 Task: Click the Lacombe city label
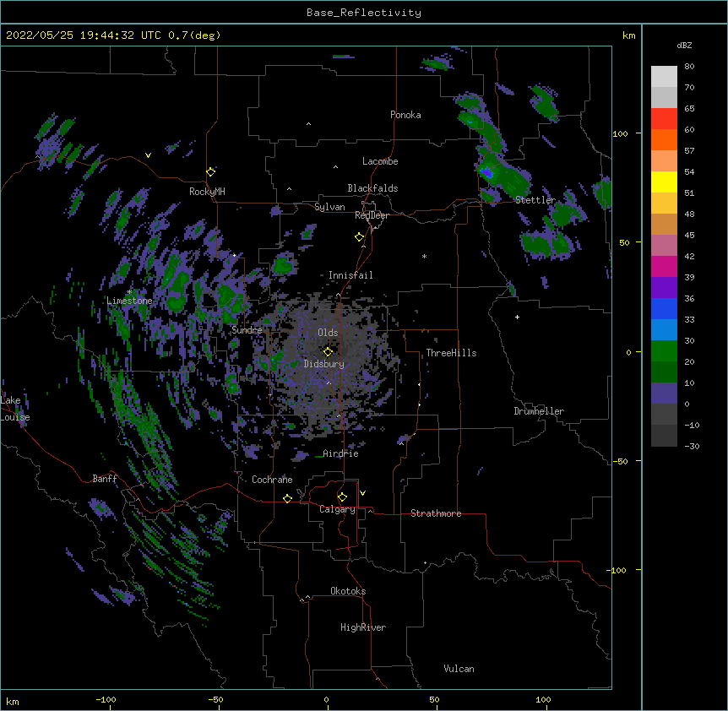coord(380,161)
